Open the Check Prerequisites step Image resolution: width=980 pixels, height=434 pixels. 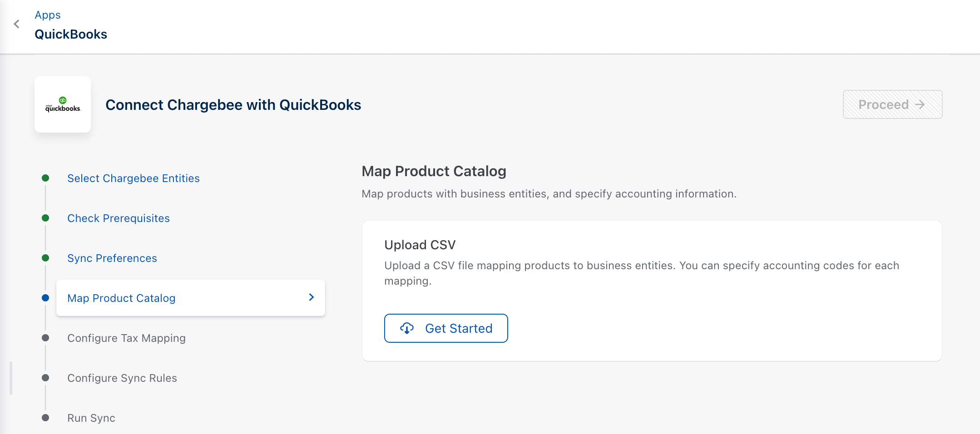[x=118, y=218]
